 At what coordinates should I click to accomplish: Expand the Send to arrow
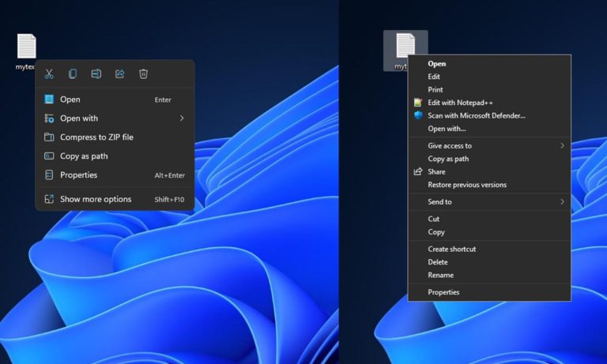(x=562, y=201)
